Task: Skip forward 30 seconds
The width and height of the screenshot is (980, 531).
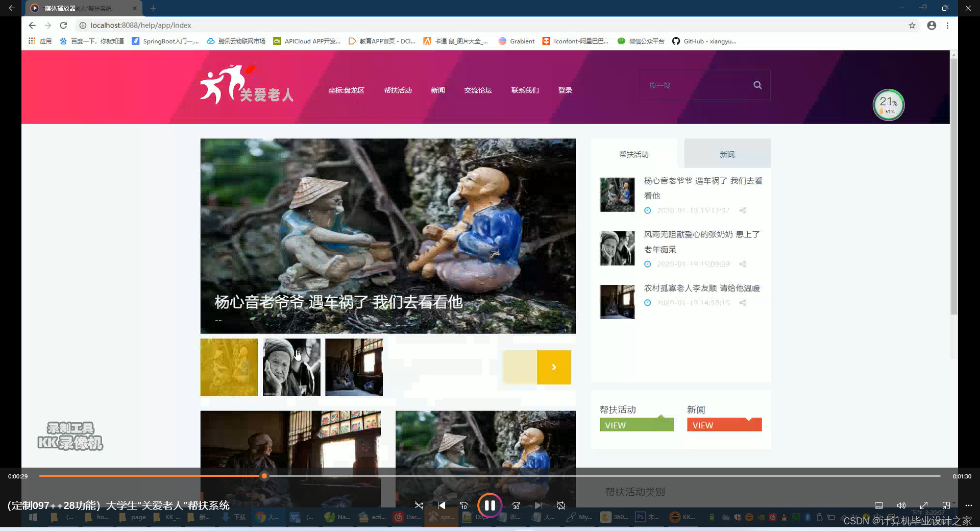Action: 516,505
